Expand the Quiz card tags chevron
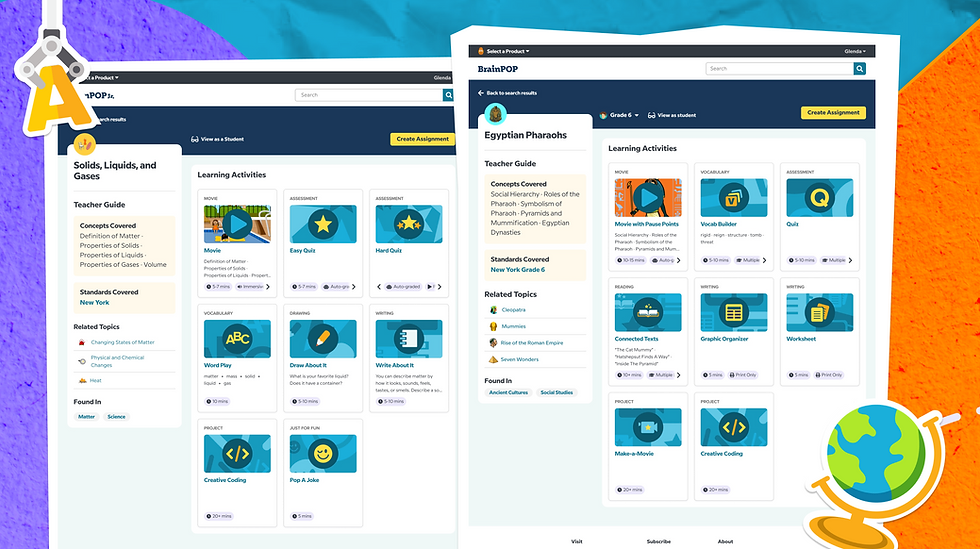 850,260
